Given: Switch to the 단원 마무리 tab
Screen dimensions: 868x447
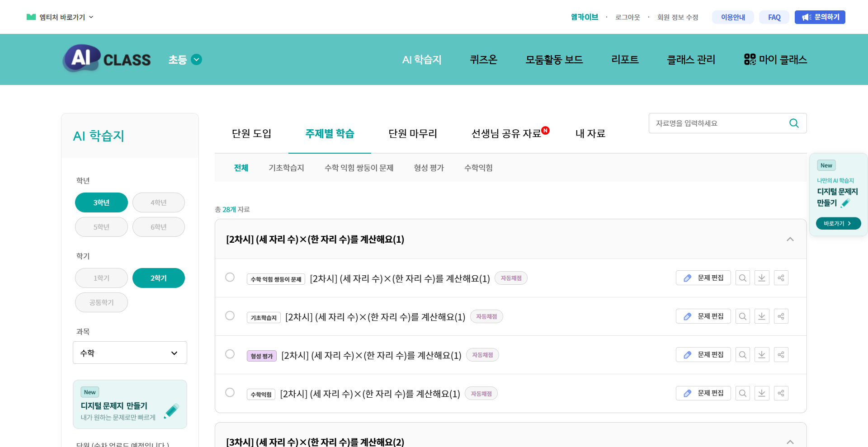Looking at the screenshot, I should (412, 133).
